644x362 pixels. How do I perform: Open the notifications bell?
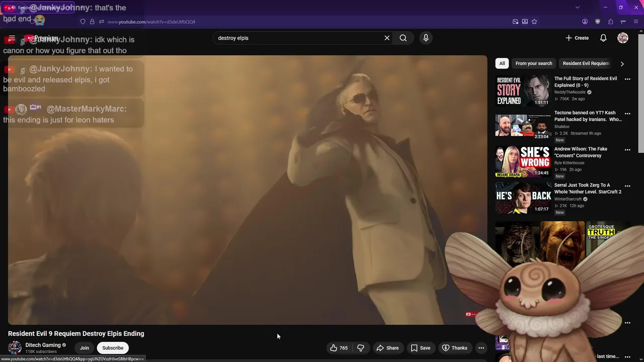tap(603, 38)
